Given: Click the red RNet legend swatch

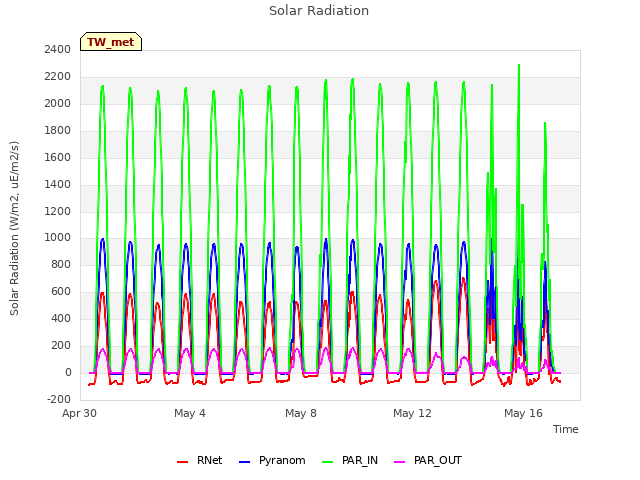Looking at the screenshot, I should click(182, 462).
